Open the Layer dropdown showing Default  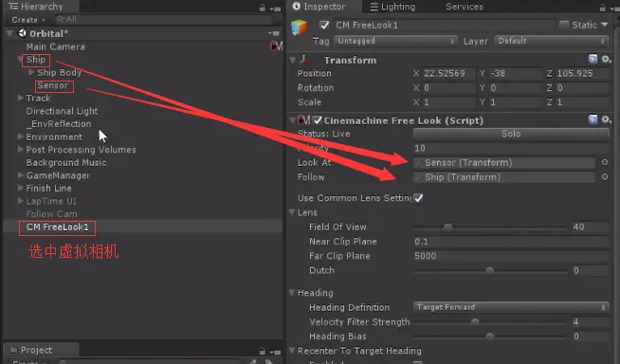click(551, 41)
